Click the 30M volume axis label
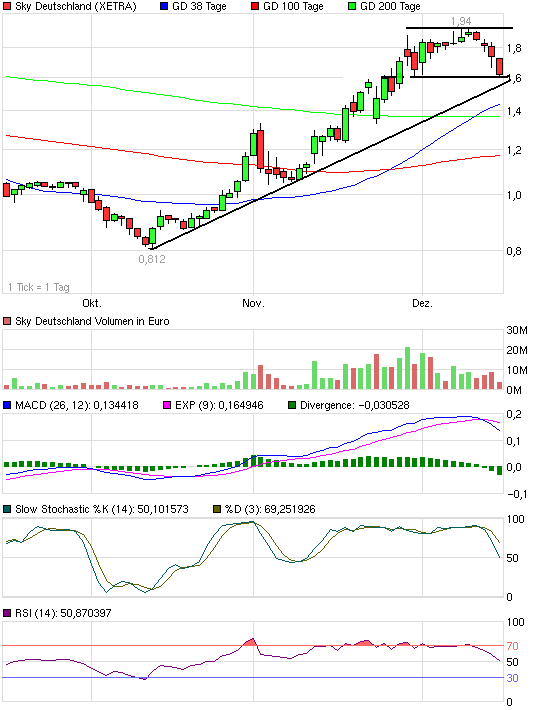The image size is (545, 710). pos(517,331)
